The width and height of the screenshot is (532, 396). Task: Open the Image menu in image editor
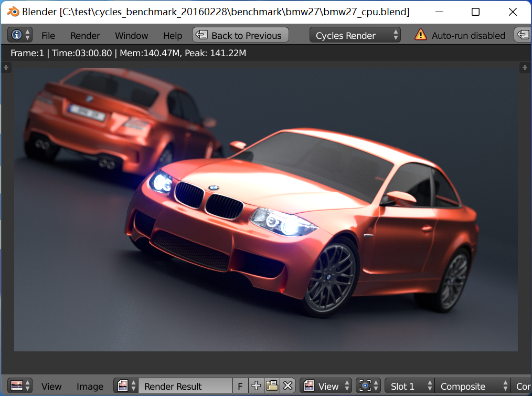(90, 387)
